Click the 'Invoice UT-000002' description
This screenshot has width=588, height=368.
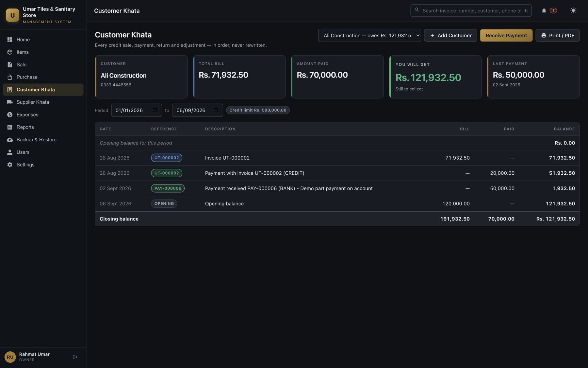227,158
